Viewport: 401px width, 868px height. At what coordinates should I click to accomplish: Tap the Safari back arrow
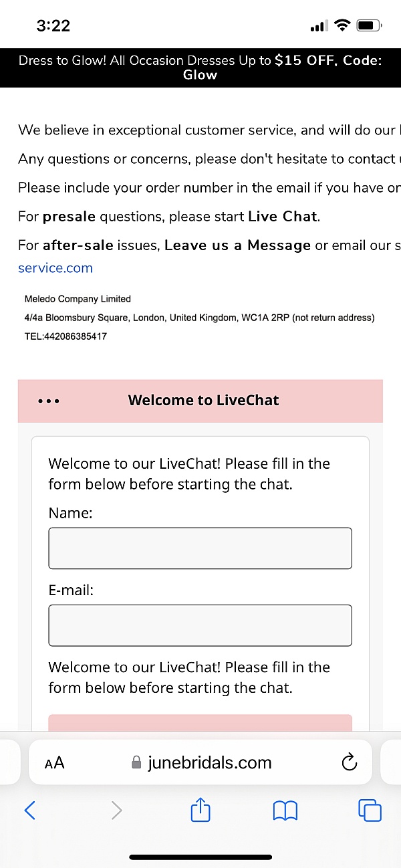[x=29, y=810]
